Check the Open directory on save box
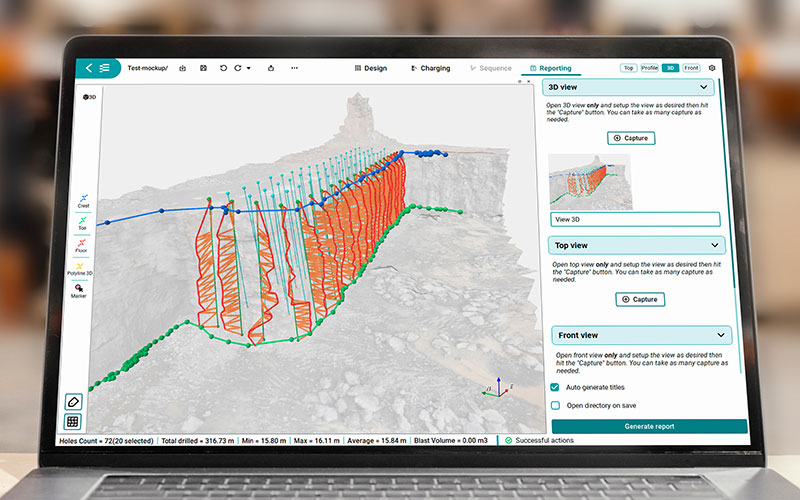This screenshot has width=800, height=500. 556,406
